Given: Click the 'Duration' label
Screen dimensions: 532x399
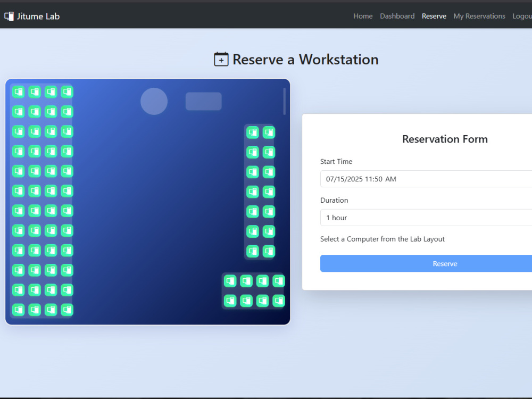Looking at the screenshot, I should coord(334,200).
